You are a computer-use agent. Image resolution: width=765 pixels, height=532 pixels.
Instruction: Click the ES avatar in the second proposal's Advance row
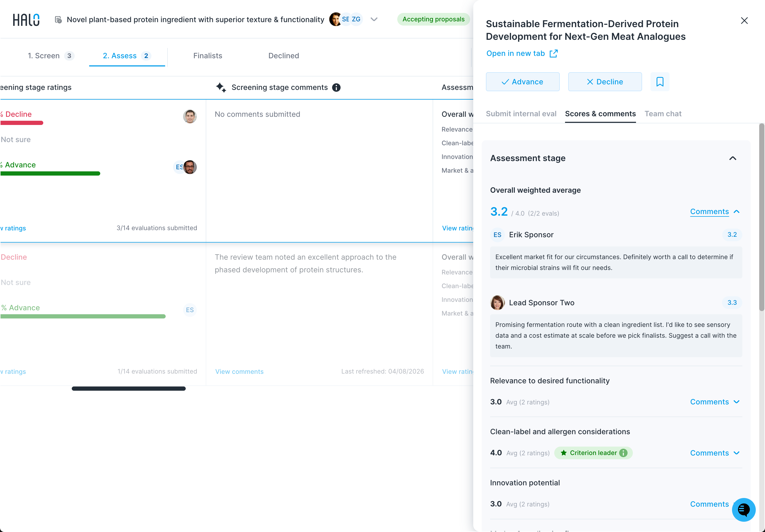(190, 310)
